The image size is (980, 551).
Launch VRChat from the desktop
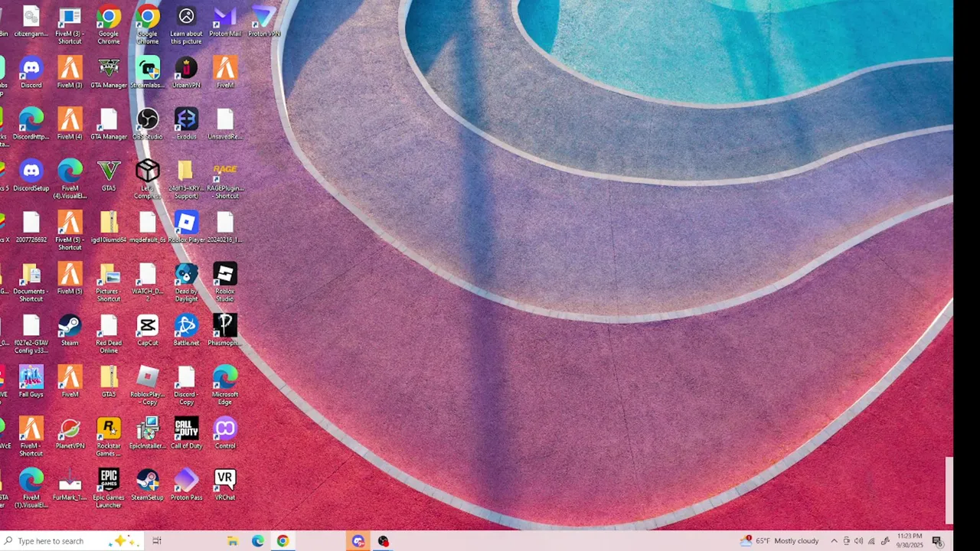click(225, 484)
